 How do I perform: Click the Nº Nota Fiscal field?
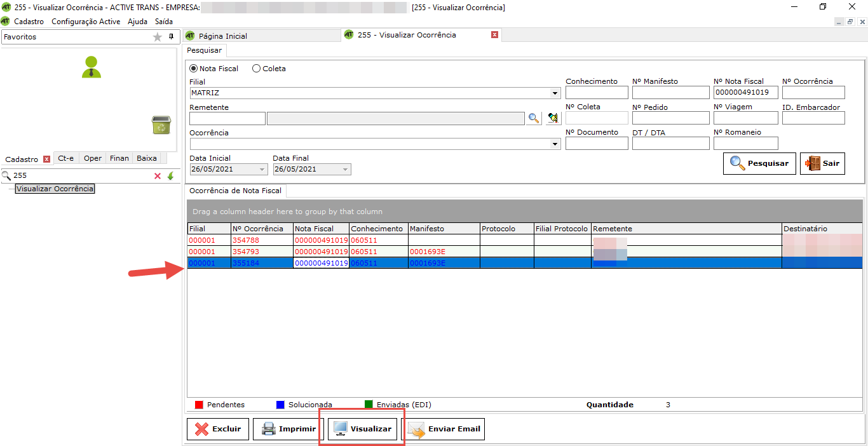(x=745, y=93)
